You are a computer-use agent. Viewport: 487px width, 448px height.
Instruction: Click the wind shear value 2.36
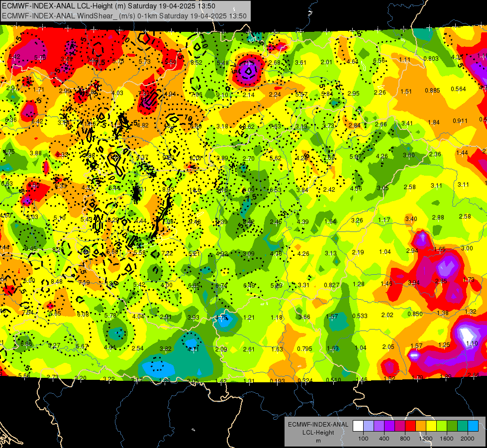click(x=435, y=154)
